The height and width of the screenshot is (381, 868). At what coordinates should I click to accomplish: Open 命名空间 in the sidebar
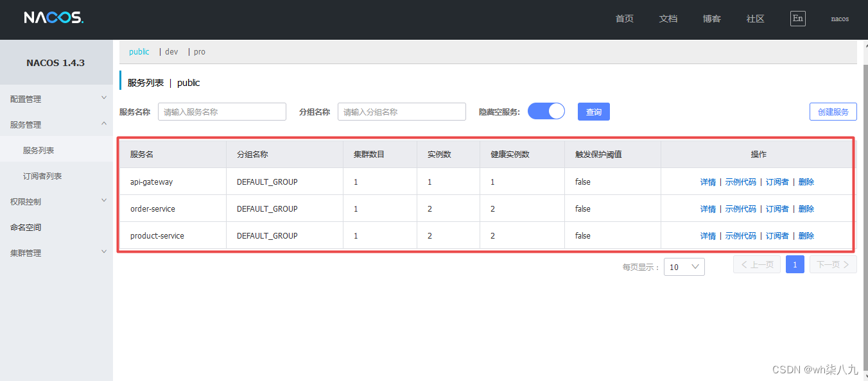(x=56, y=227)
